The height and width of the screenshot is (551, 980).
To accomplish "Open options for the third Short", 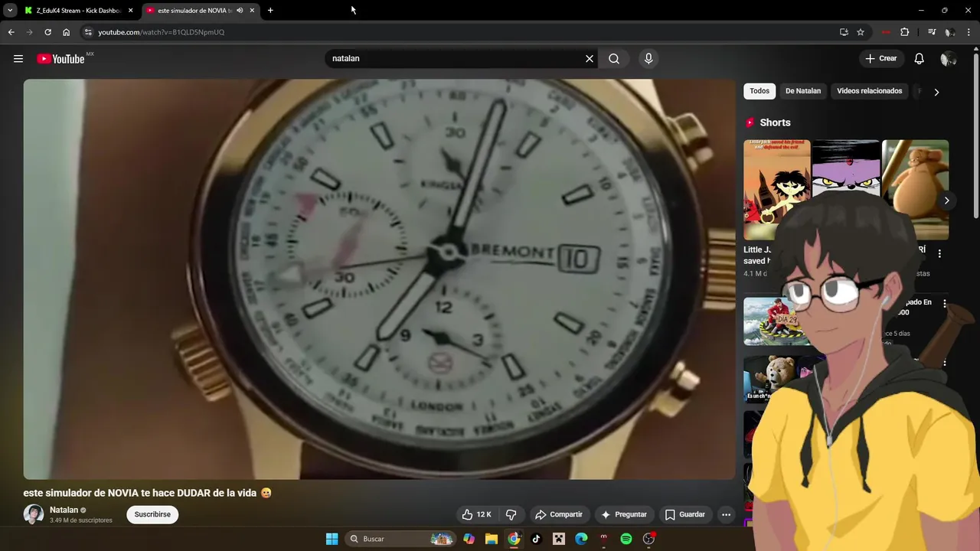I will tap(939, 253).
